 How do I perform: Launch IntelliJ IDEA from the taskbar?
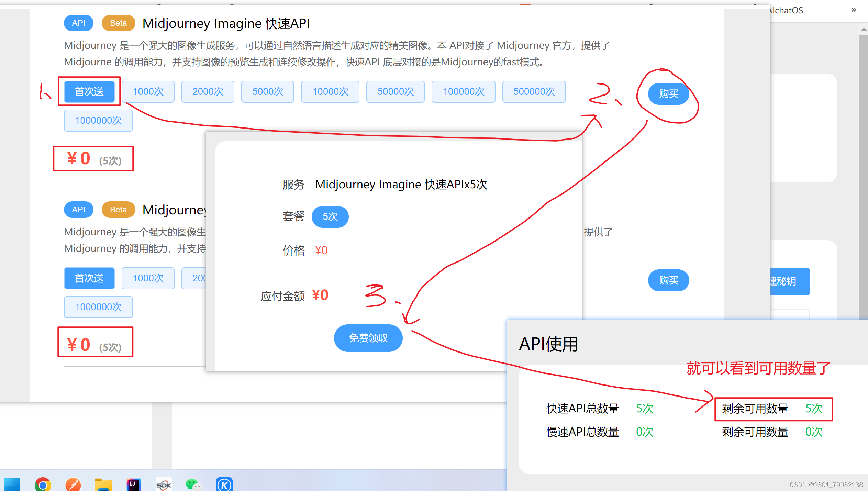coord(134,484)
